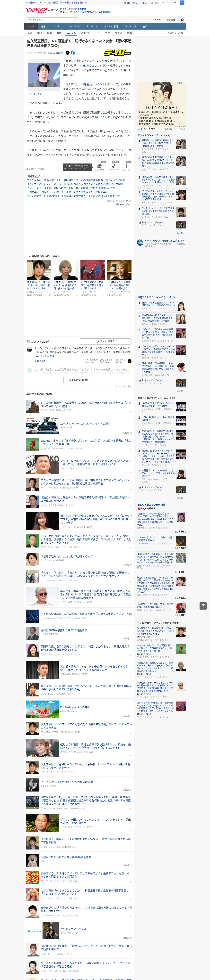Open the ライブ main tab
The image size is (210, 980).
coord(56,27)
